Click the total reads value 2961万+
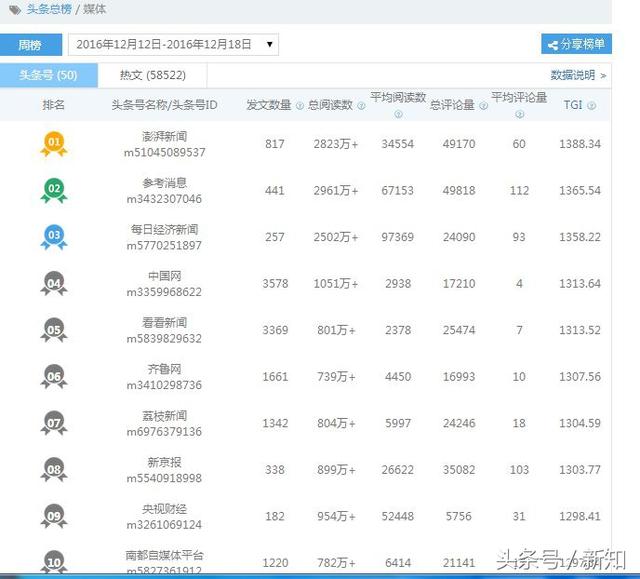Image resolution: width=640 pixels, height=579 pixels. (336, 190)
